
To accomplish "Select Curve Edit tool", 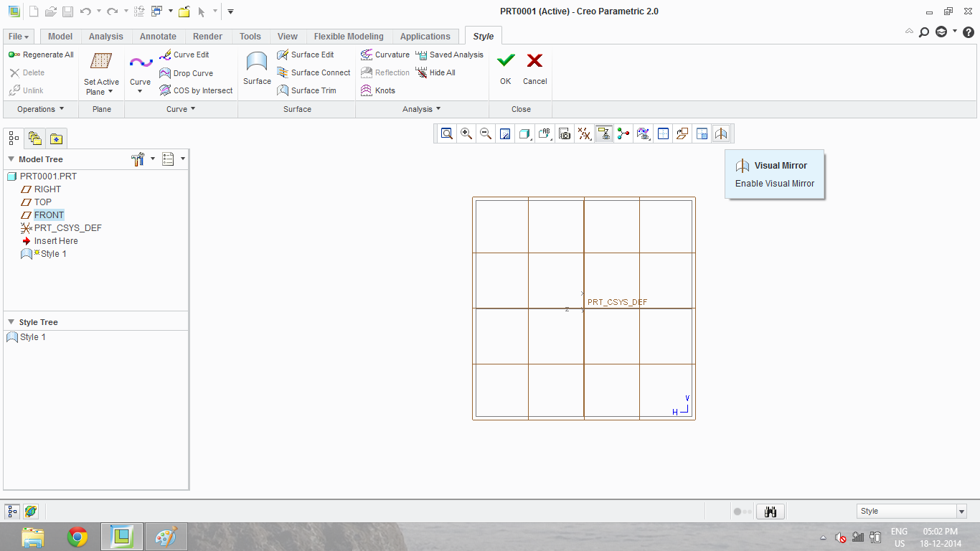I will (184, 55).
